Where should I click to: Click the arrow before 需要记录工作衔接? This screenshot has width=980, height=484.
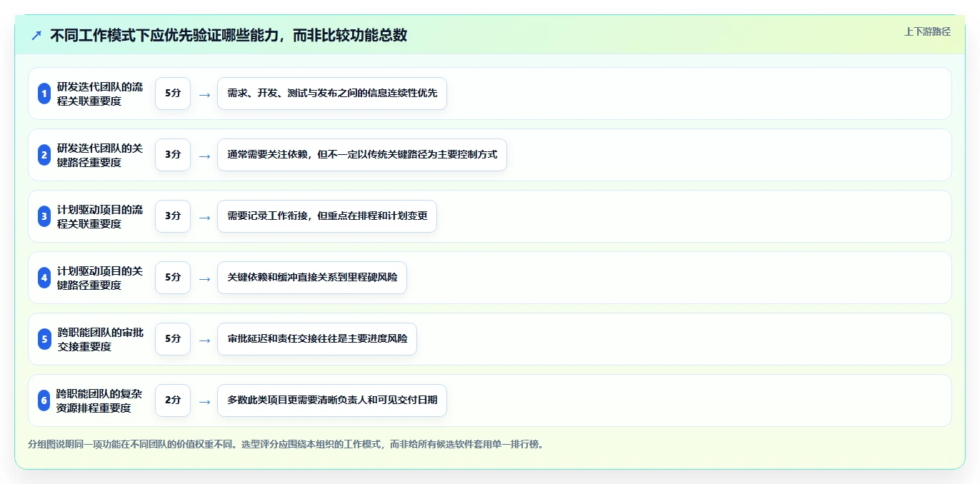(204, 217)
